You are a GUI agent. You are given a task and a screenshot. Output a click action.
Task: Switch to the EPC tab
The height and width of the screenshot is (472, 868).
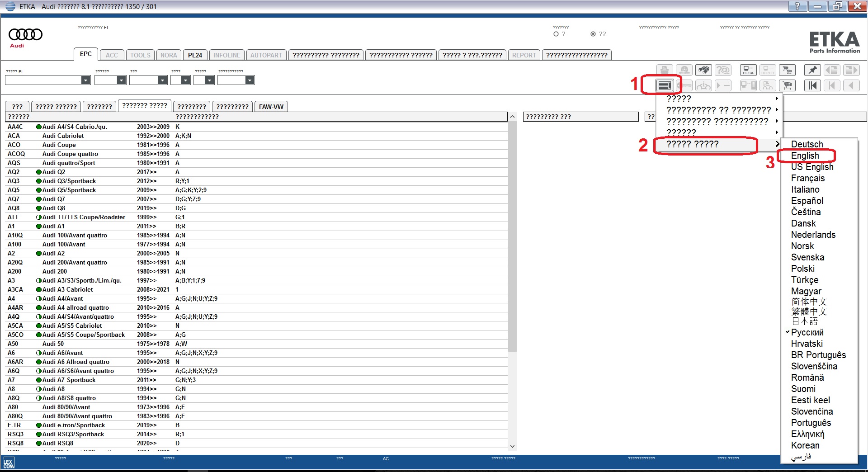85,54
